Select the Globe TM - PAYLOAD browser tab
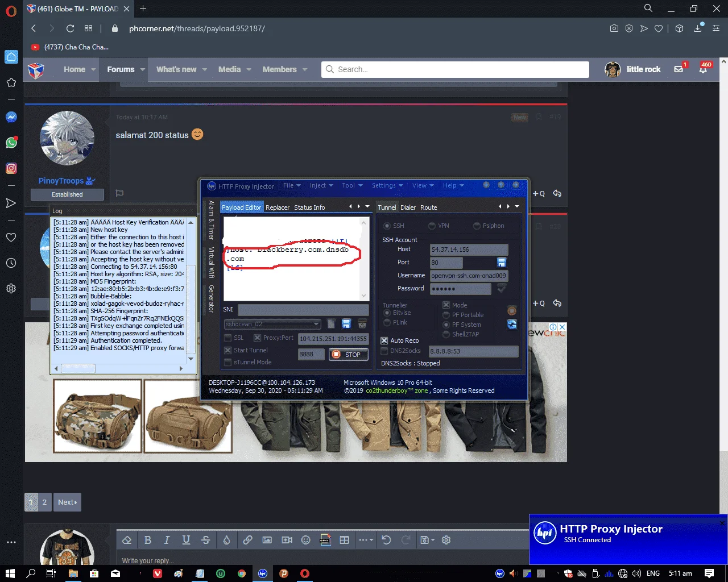 coord(78,9)
